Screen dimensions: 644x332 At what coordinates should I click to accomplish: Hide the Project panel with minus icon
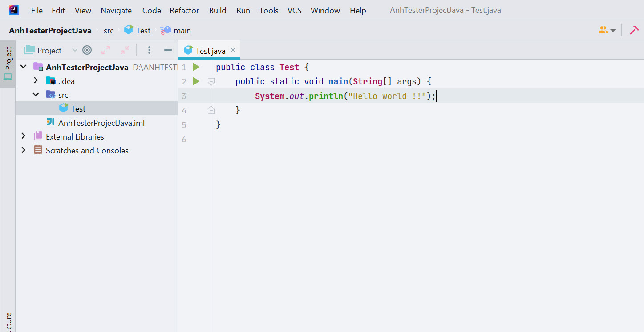pyautogui.click(x=168, y=50)
